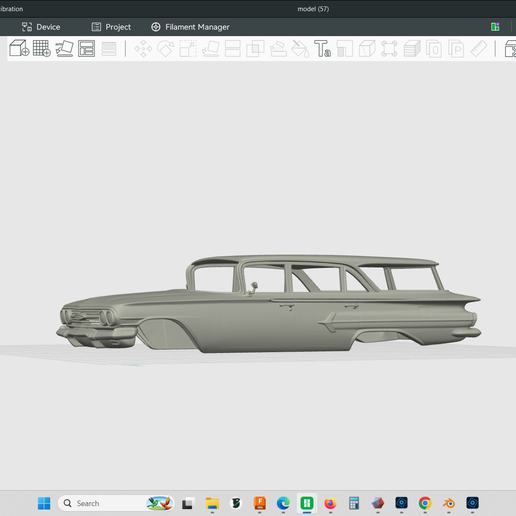
Task: Open Blender from the taskbar
Action: tap(449, 503)
